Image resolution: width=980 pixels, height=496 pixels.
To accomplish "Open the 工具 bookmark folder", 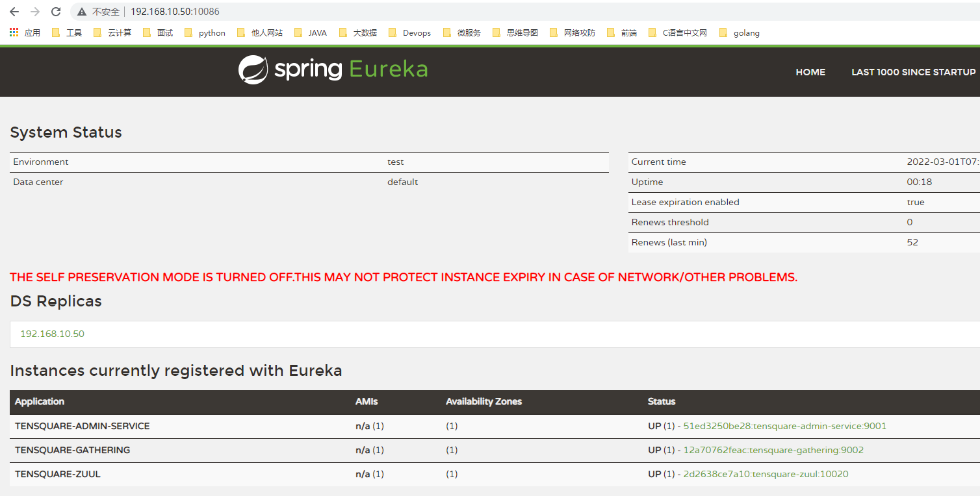I will click(66, 32).
